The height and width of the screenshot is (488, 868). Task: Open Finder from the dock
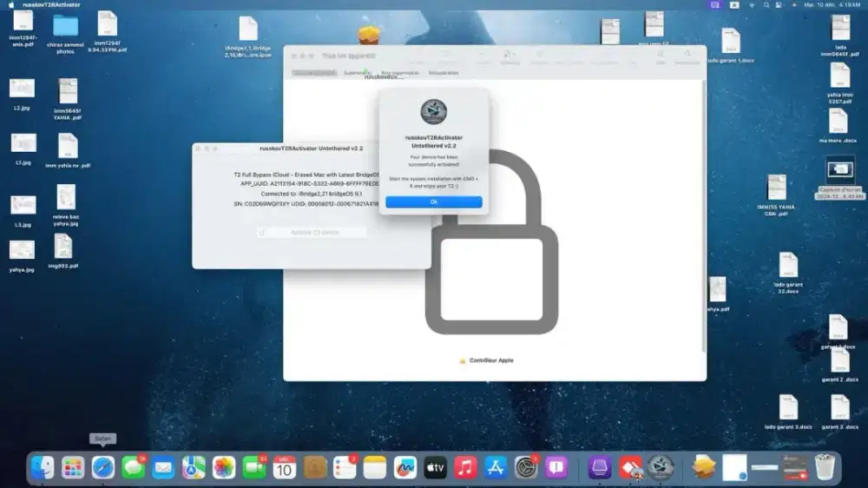tap(43, 467)
